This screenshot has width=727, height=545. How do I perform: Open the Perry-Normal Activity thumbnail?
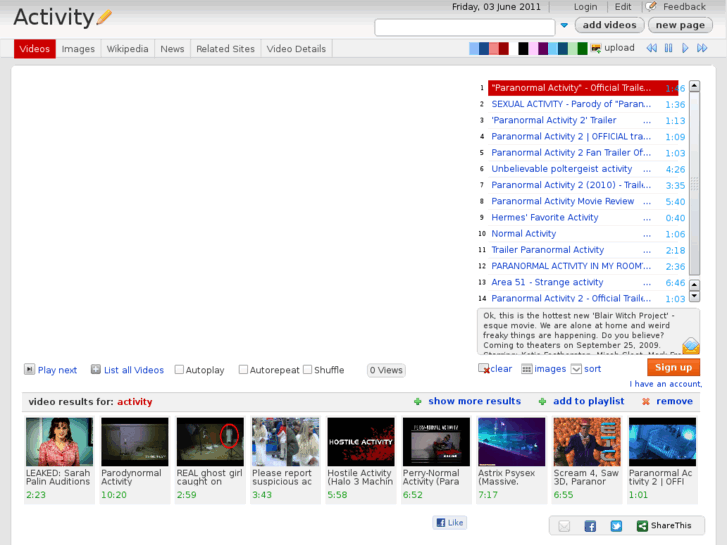click(x=436, y=442)
